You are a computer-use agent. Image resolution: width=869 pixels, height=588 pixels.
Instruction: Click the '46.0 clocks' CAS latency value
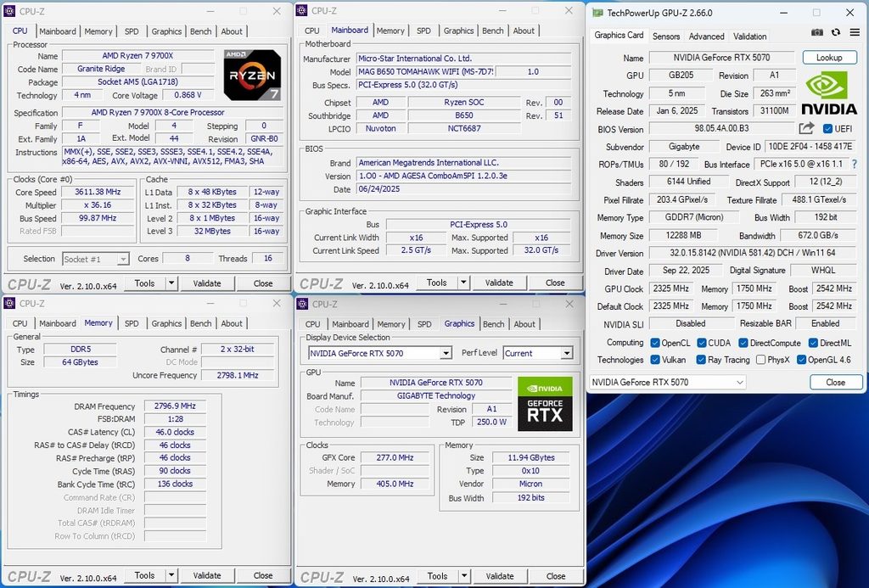(x=175, y=432)
